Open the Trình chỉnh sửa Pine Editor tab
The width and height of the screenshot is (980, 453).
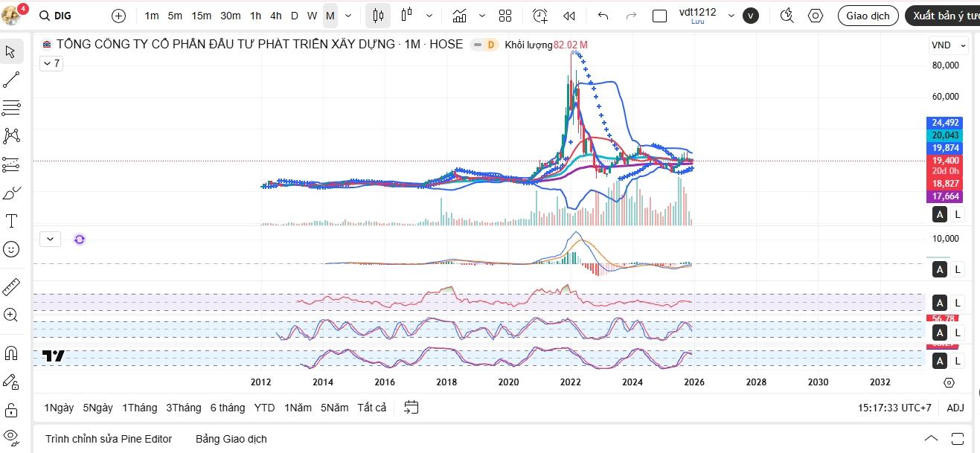(x=109, y=439)
